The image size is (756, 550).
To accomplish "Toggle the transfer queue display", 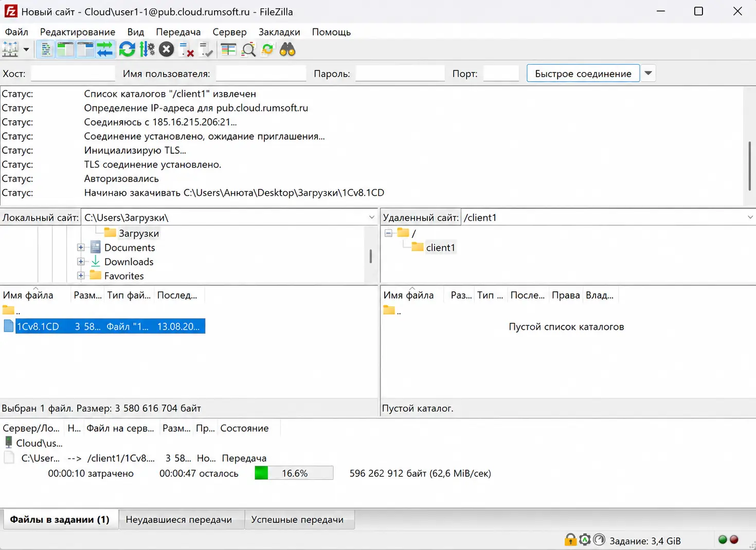I will (x=104, y=49).
